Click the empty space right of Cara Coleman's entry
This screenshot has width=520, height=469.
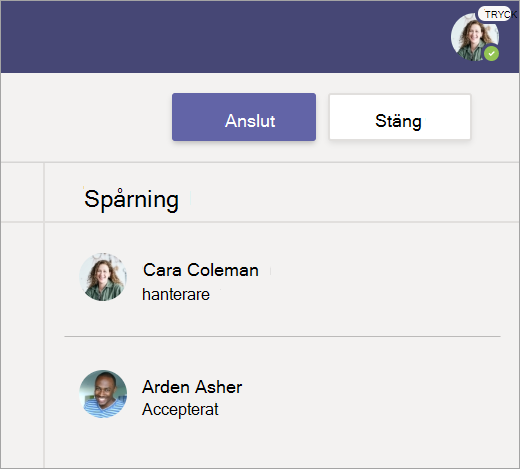(383, 278)
